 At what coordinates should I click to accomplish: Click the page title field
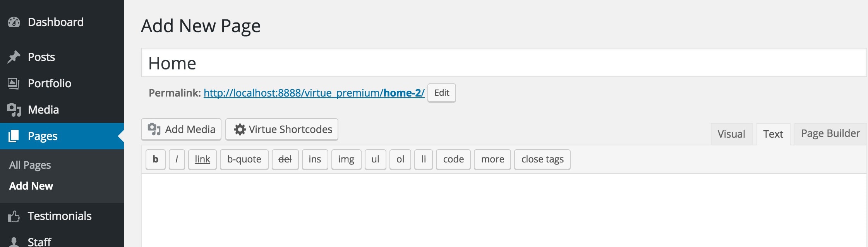(503, 63)
